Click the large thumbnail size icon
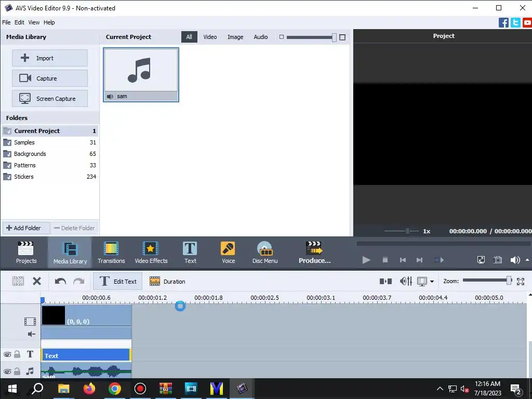This screenshot has width=532, height=399. (342, 37)
